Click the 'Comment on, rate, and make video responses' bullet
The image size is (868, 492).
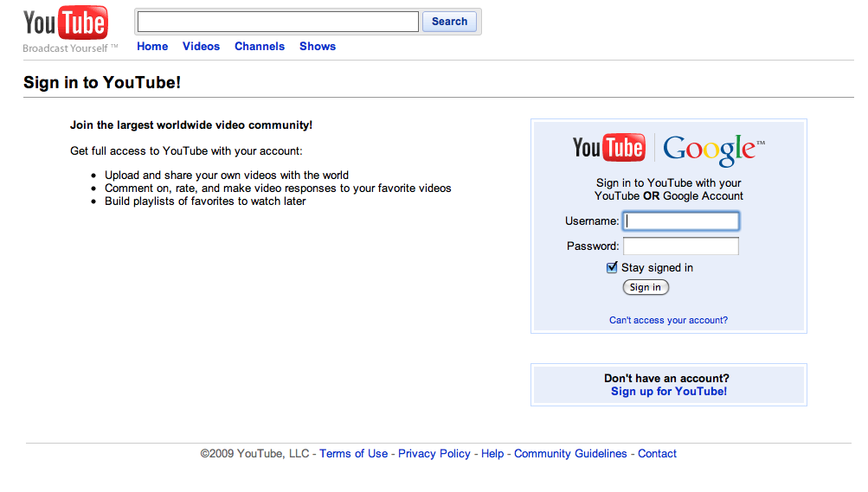[278, 188]
